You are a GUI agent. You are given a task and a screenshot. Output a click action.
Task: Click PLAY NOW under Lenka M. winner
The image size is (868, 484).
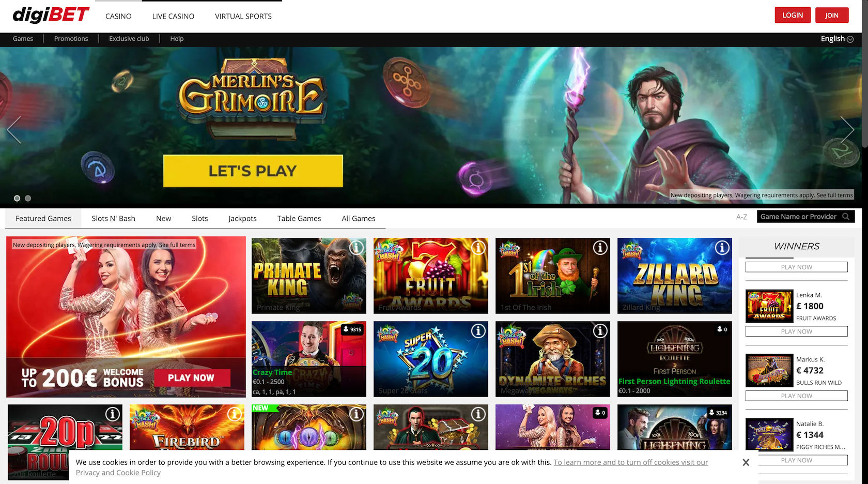[x=797, y=331]
